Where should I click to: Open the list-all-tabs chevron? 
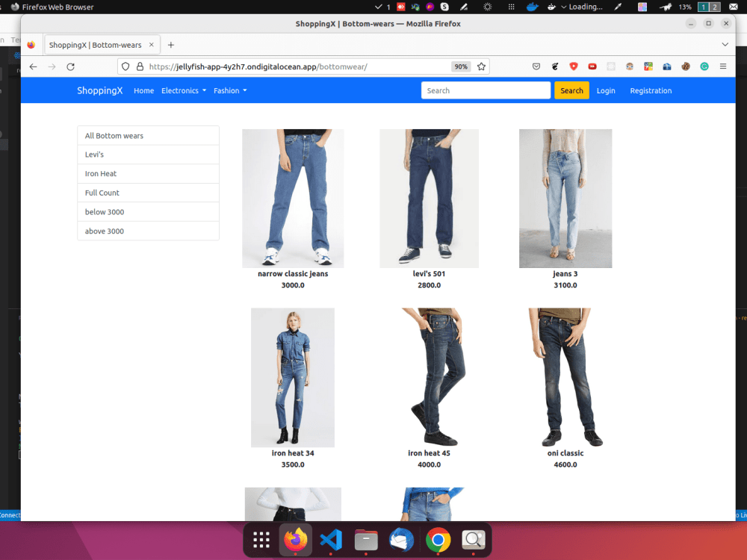tap(725, 44)
